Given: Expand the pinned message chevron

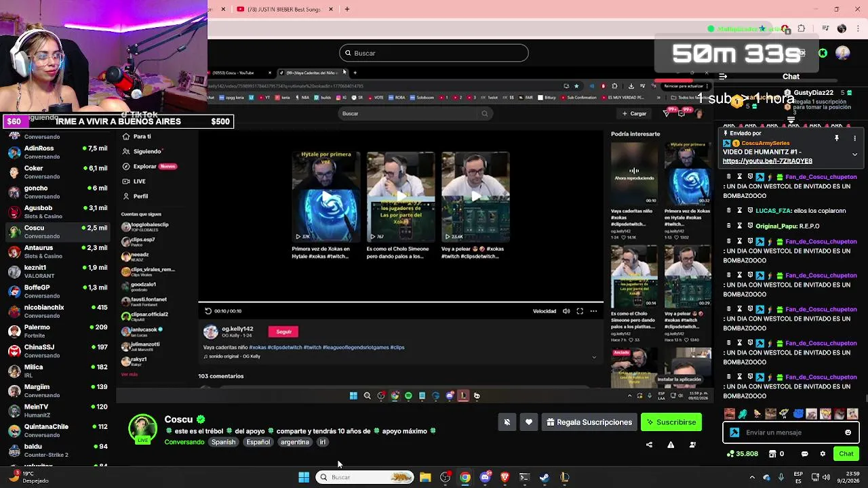Looking at the screenshot, I should (854, 155).
